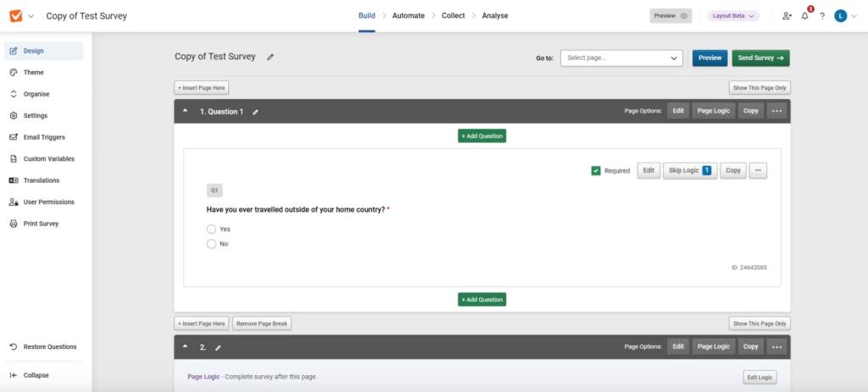Click the Design sidebar icon
868x392 pixels.
14,51
